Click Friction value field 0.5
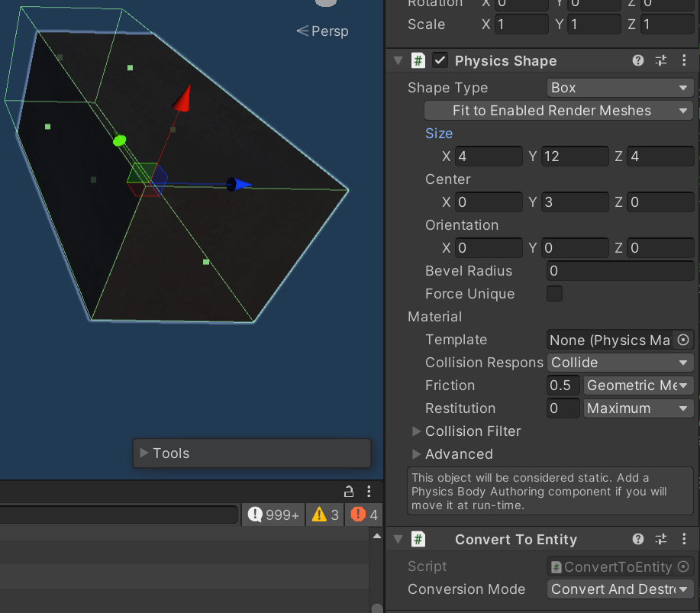This screenshot has height=613, width=700. 563,386
